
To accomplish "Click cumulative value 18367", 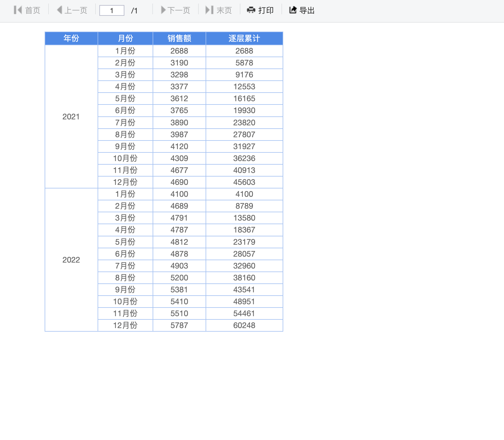I will pyautogui.click(x=244, y=230).
